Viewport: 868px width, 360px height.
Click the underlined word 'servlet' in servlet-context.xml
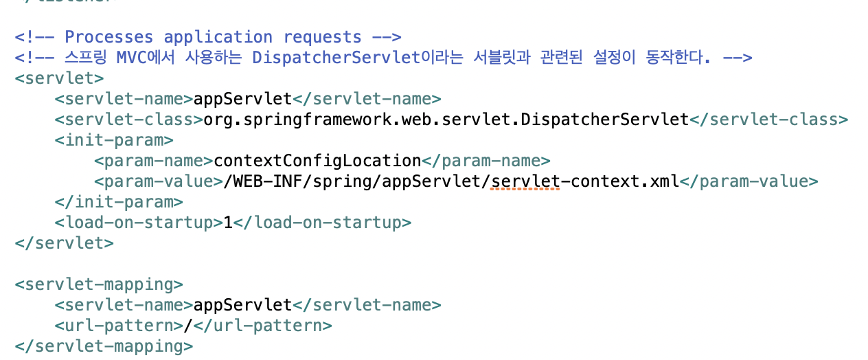(x=526, y=181)
